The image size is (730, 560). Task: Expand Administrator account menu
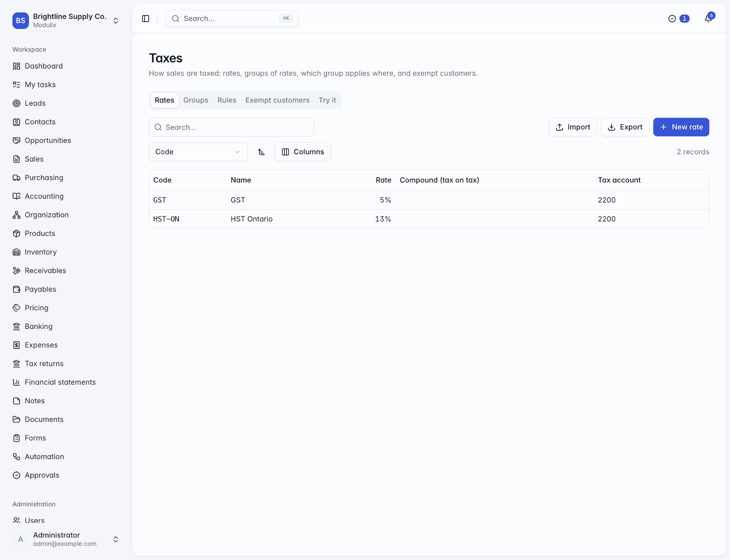[x=66, y=539]
